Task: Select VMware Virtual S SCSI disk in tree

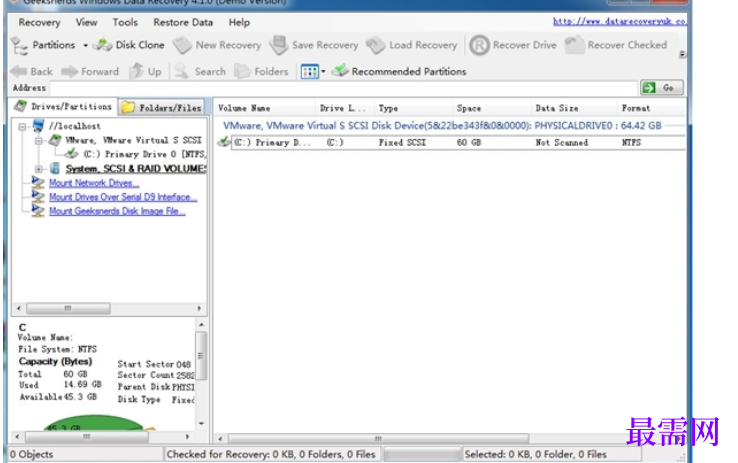Action: [133, 140]
